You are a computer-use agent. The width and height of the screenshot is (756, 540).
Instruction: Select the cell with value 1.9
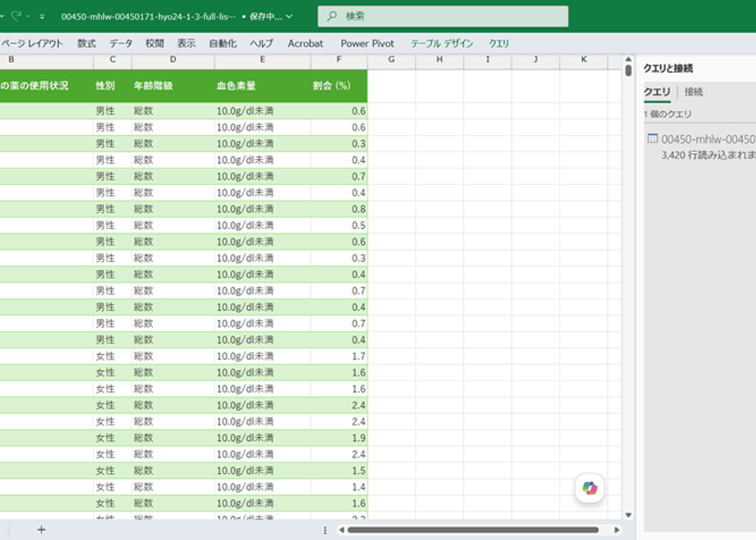coord(339,438)
